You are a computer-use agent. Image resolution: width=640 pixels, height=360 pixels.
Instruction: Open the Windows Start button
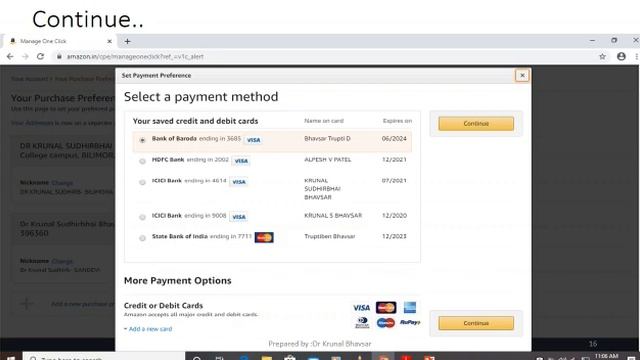(x=10, y=358)
